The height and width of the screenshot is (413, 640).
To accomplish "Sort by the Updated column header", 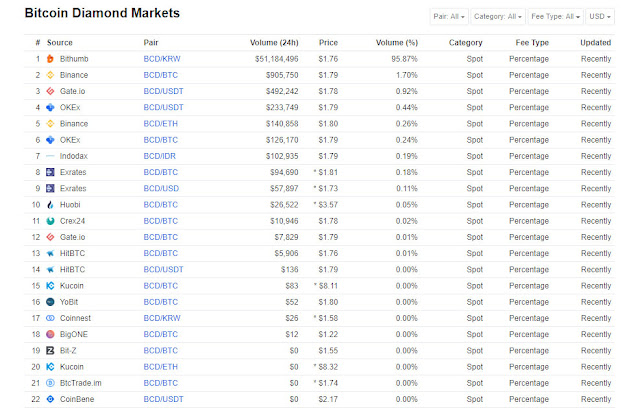I will pos(596,42).
